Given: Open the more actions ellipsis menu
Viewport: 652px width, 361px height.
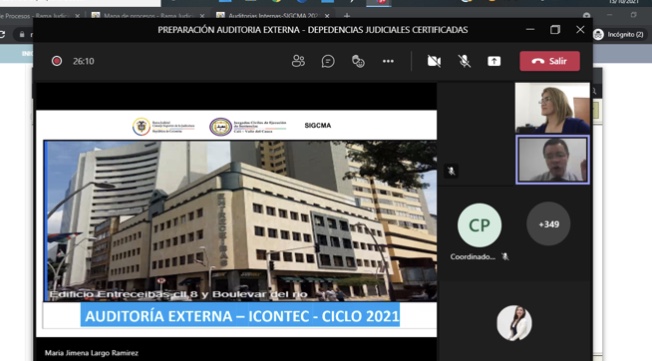Looking at the screenshot, I should [388, 61].
